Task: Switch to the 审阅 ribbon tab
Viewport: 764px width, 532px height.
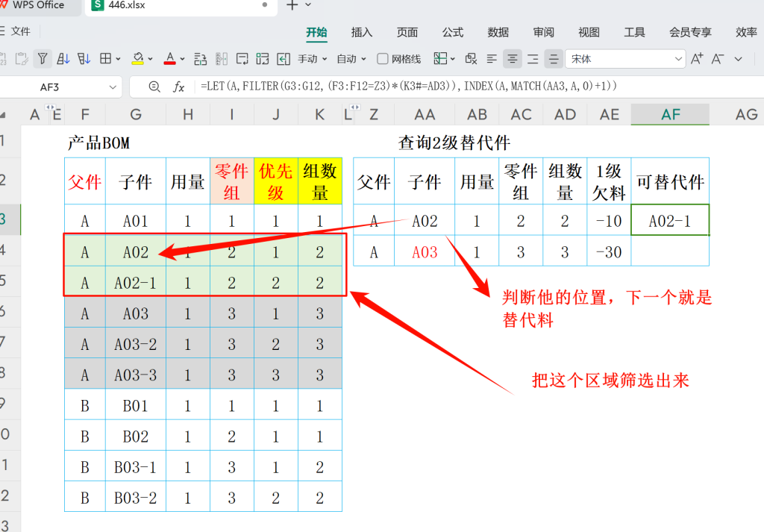Action: coord(543,32)
